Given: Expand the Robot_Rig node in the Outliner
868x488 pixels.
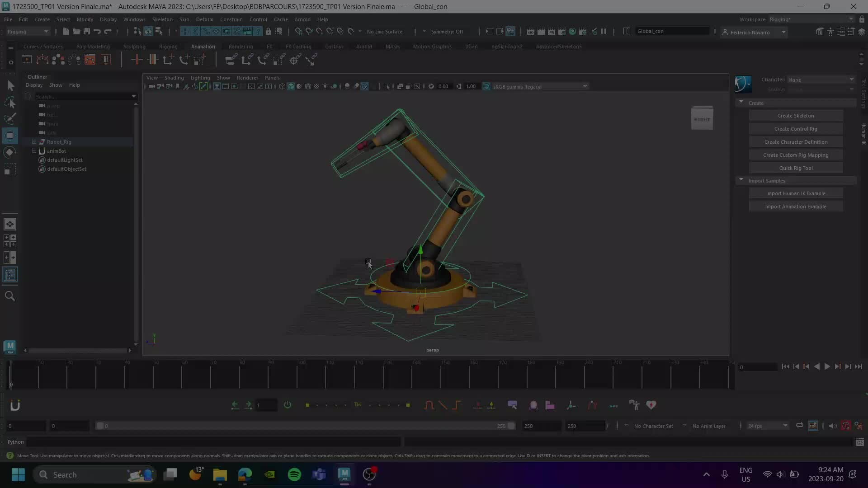Looking at the screenshot, I should point(34,141).
